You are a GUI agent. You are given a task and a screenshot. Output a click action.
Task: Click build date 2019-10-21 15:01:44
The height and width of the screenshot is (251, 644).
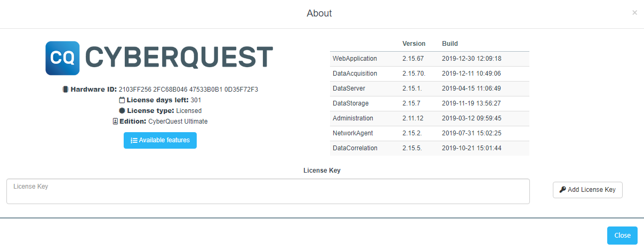[471, 148]
